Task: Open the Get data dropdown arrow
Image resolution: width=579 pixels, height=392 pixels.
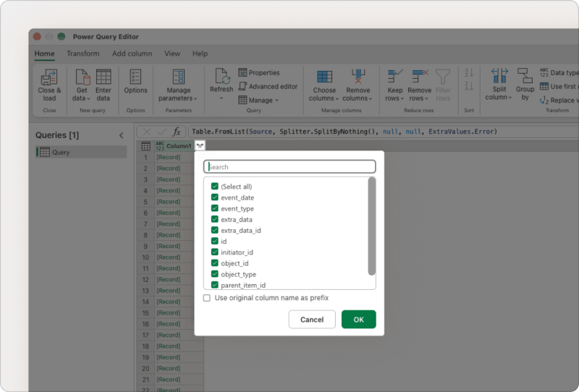Action: click(88, 98)
